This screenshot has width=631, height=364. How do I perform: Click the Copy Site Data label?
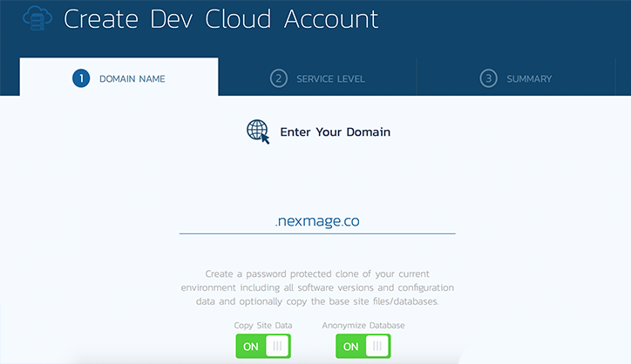coord(263,325)
